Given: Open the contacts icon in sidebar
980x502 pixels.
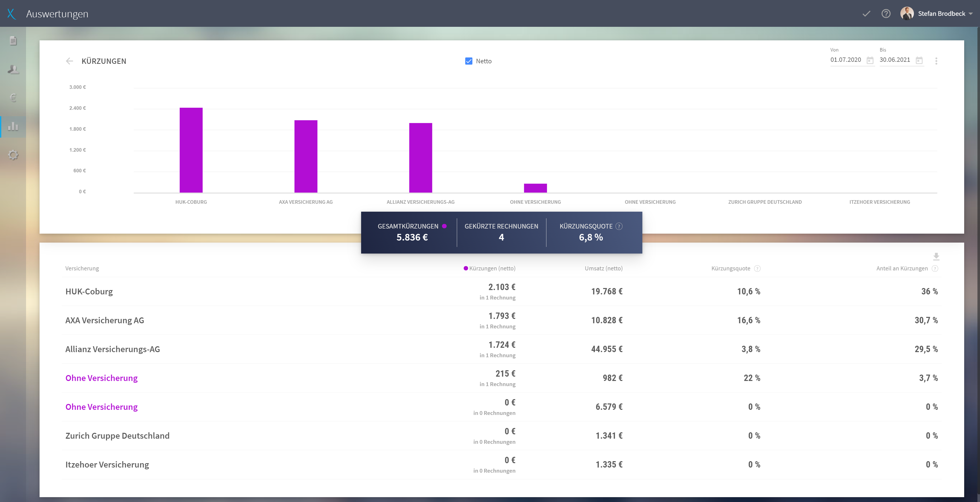Looking at the screenshot, I should point(13,69).
